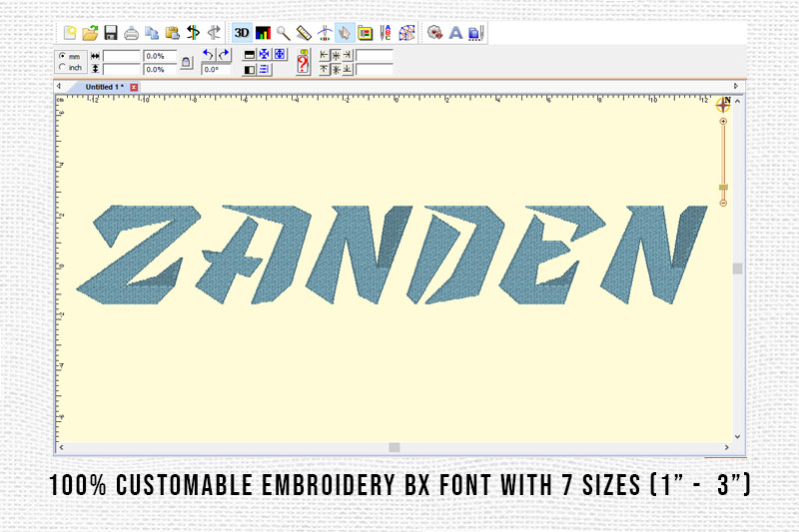The image size is (799, 532).
Task: Click the center-in-hoop arrows icon
Action: (x=265, y=55)
